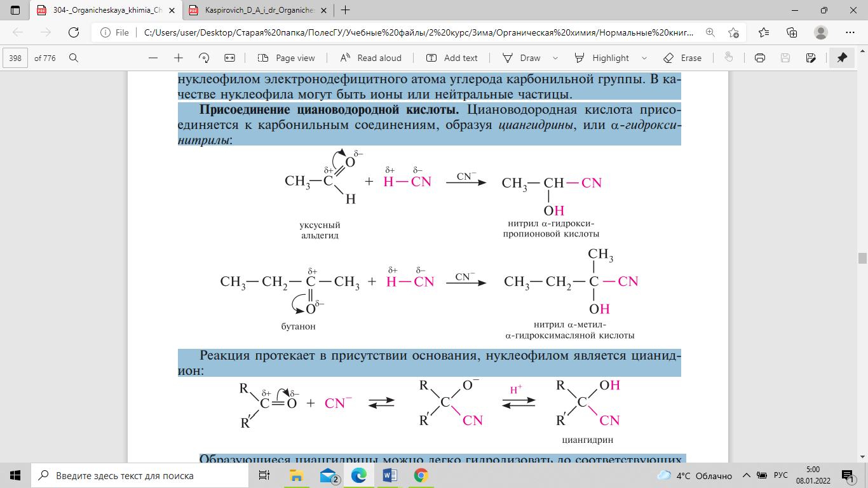Open Microsoft Word from taskbar
The image size is (868, 488).
click(390, 475)
